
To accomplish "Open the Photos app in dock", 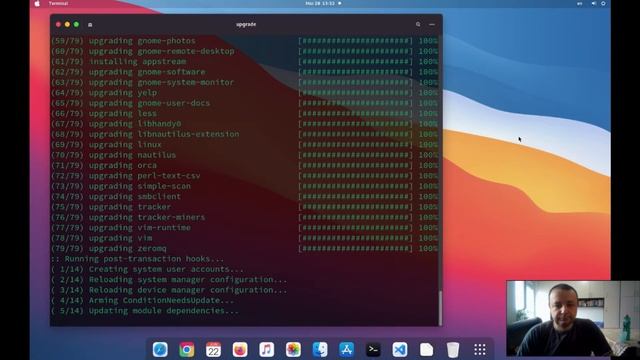I will point(293,350).
